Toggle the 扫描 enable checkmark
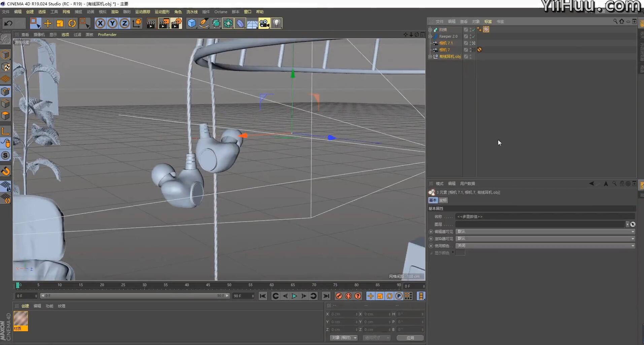Screen dimensions: 644x345 coord(473,30)
